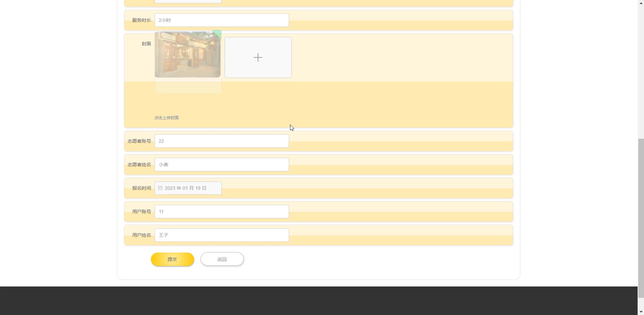Click the page vertical scrollbar thumb

tap(641, 218)
